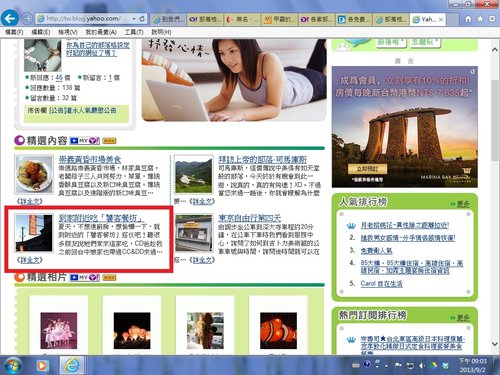Click the woman with laptop banner image
The image size is (500, 375).
pyautogui.click(x=234, y=80)
